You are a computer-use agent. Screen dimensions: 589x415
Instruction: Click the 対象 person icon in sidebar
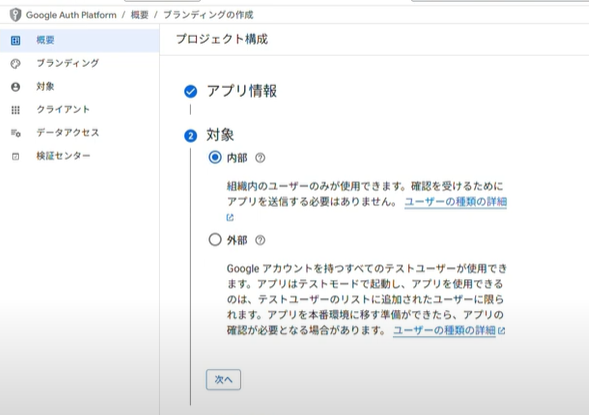(x=15, y=87)
